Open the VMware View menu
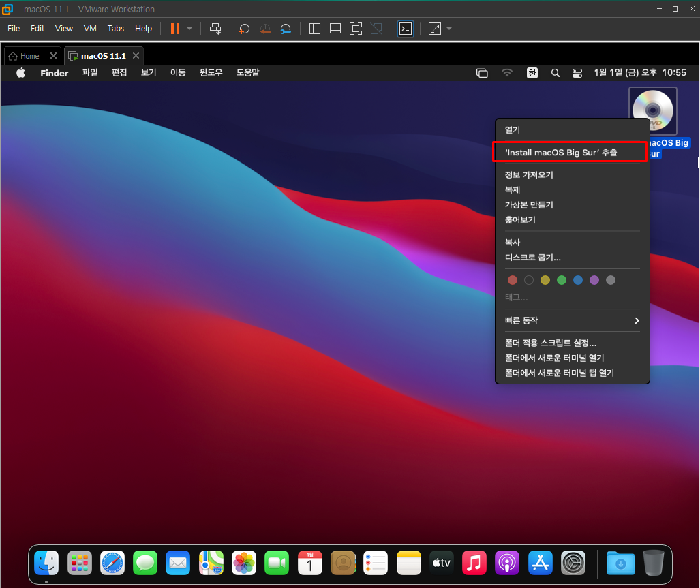This screenshot has height=588, width=700. tap(64, 28)
